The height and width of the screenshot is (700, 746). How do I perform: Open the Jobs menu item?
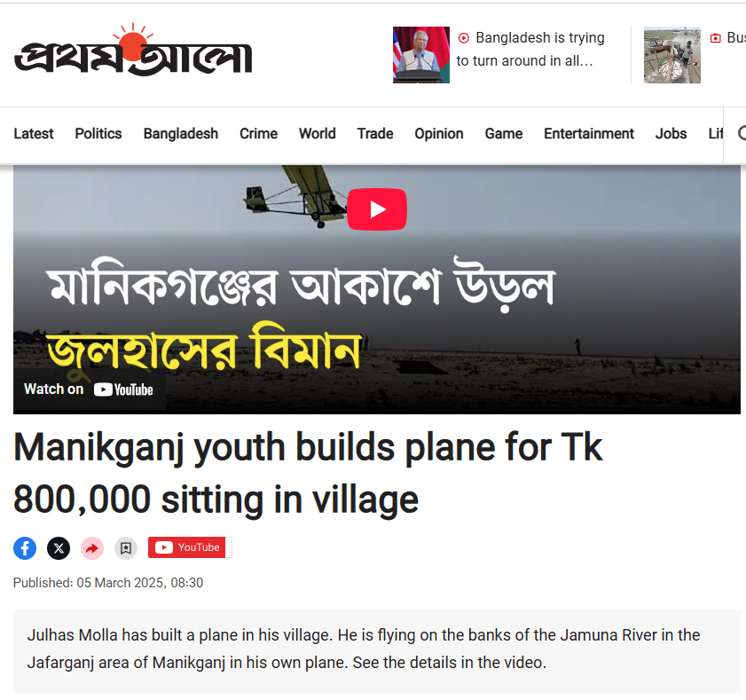click(x=671, y=134)
